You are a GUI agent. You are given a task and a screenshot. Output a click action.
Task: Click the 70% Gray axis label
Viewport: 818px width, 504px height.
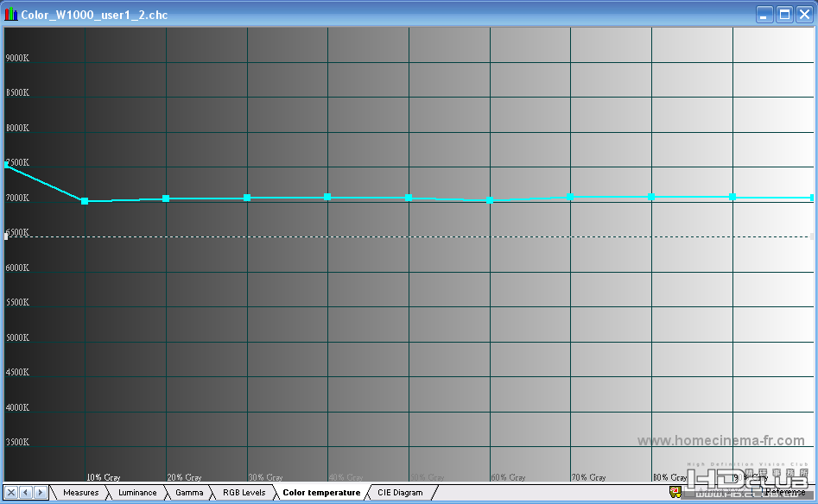pos(589,477)
